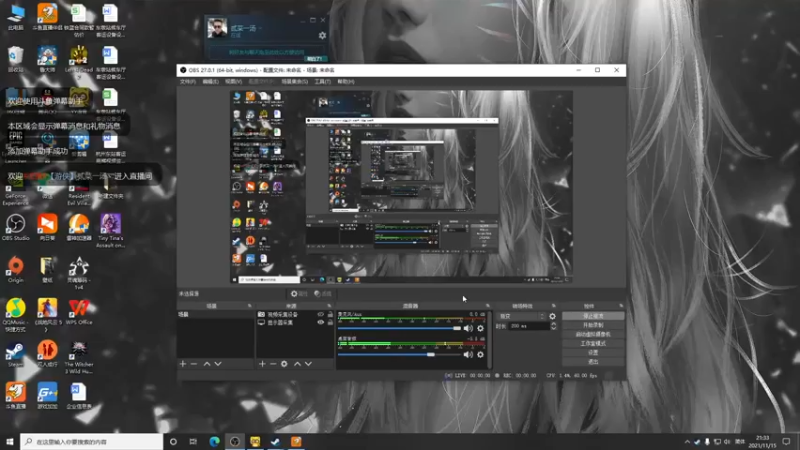Increase transition duration with the stepper up arrow
The height and width of the screenshot is (450, 800).
click(554, 324)
